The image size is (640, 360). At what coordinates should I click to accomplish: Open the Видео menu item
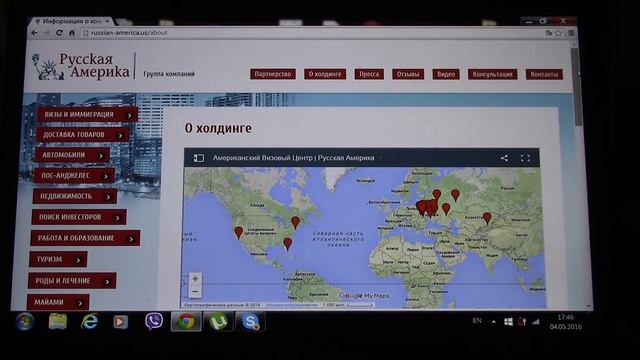point(446,74)
